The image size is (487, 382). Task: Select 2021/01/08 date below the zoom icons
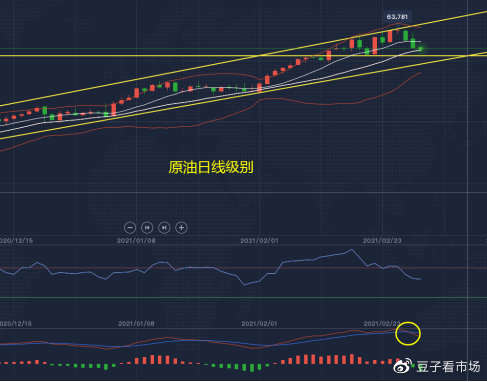[136, 241]
